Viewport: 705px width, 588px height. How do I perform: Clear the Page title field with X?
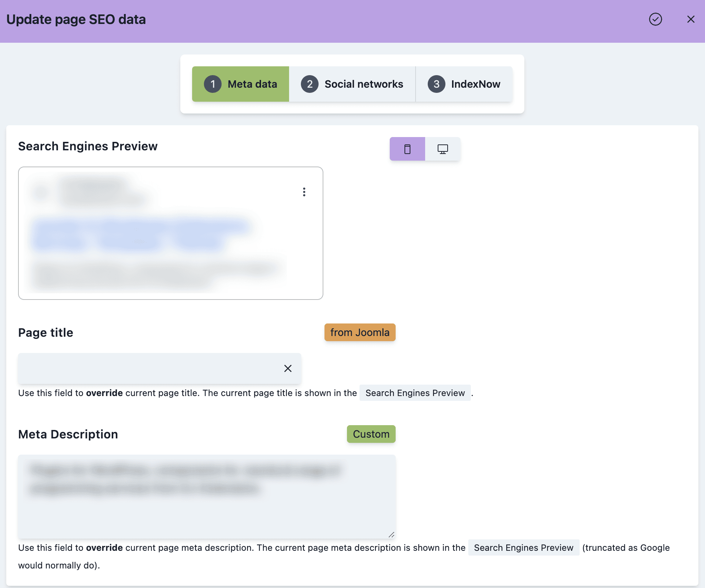[288, 368]
